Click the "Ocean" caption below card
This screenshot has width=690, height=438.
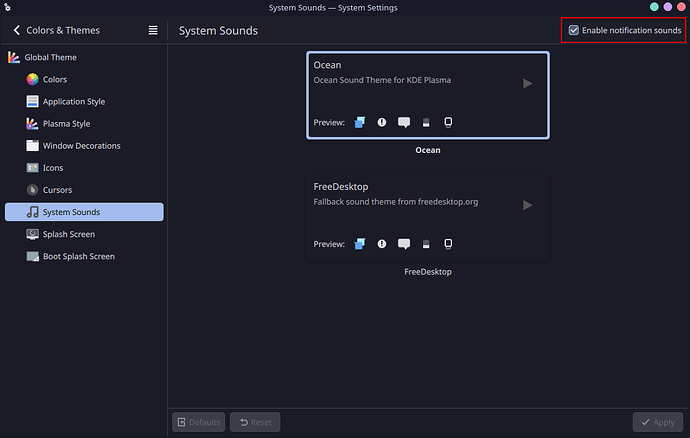428,150
